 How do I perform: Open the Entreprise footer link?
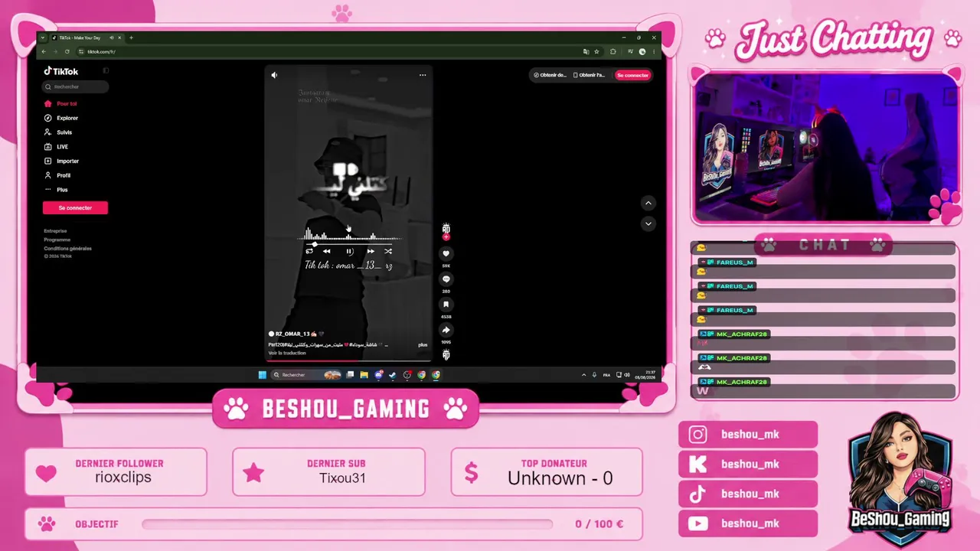coord(55,231)
